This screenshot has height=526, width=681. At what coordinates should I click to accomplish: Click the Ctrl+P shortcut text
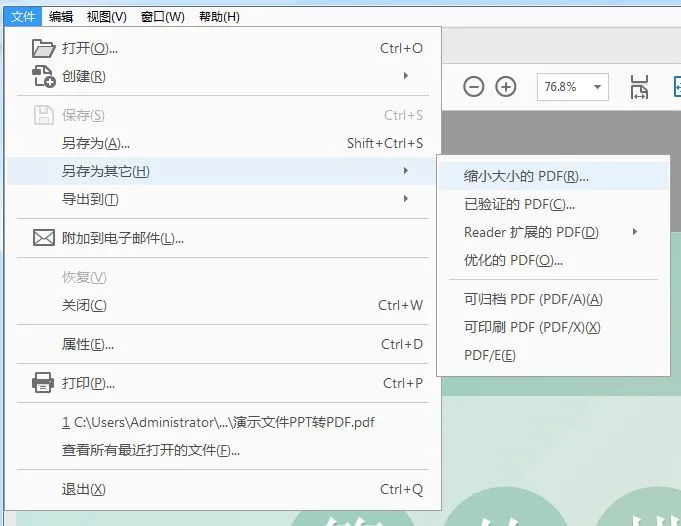tap(403, 383)
